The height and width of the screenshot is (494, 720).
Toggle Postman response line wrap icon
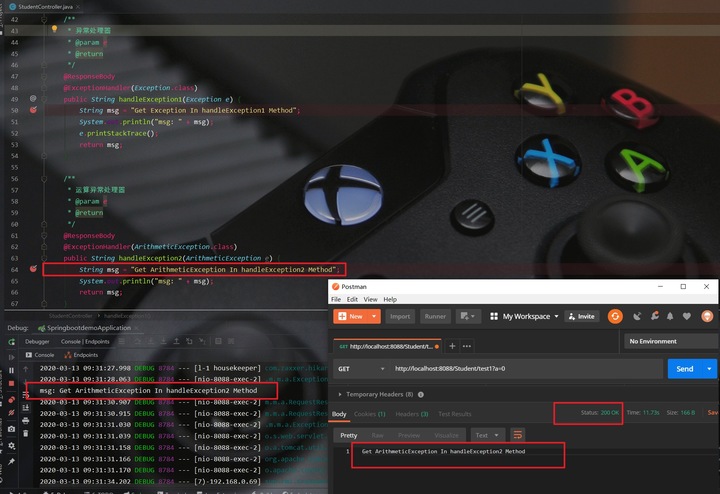click(x=518, y=434)
